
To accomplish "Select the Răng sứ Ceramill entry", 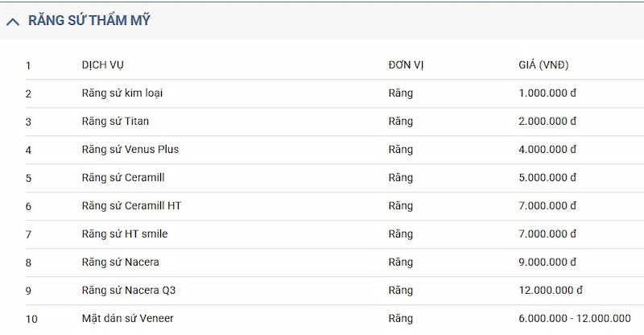I will coord(123,178).
